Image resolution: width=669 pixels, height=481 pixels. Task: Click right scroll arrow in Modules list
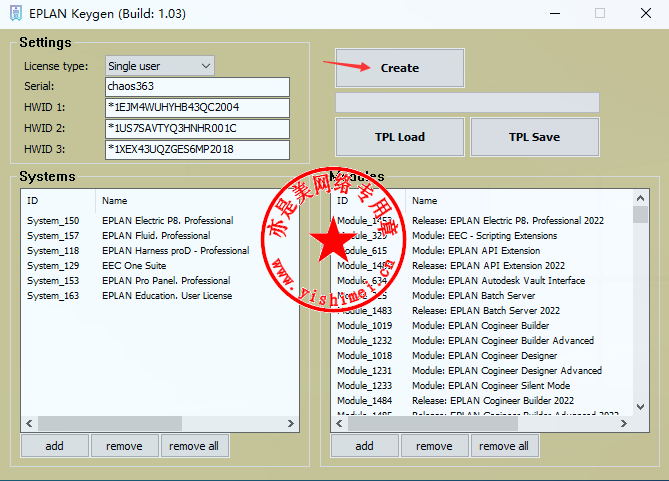click(x=624, y=423)
